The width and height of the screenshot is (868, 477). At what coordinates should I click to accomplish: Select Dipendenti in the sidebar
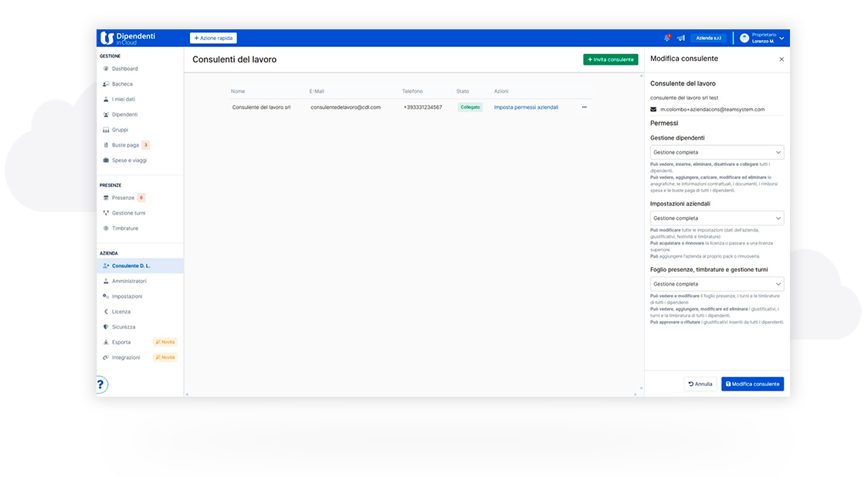point(124,114)
